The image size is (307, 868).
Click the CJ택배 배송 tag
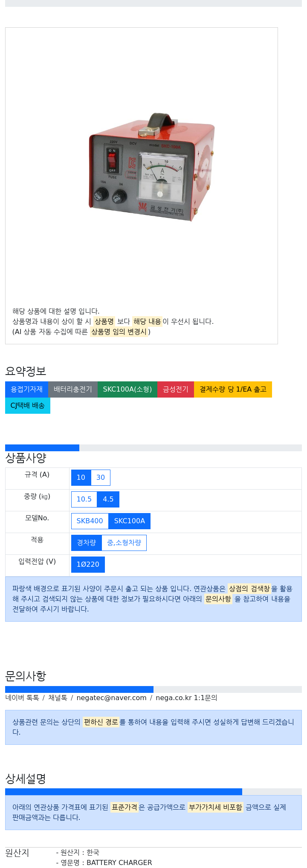coord(28,406)
